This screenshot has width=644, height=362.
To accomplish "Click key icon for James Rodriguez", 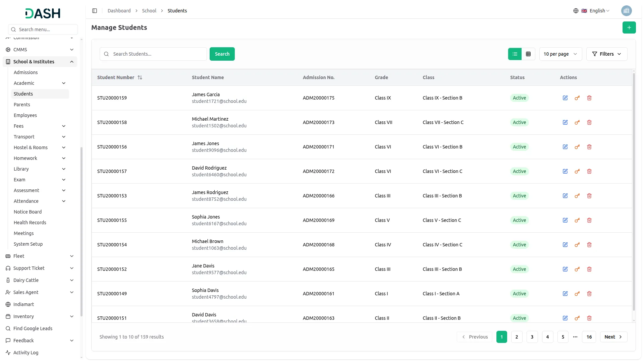I will 577,196.
